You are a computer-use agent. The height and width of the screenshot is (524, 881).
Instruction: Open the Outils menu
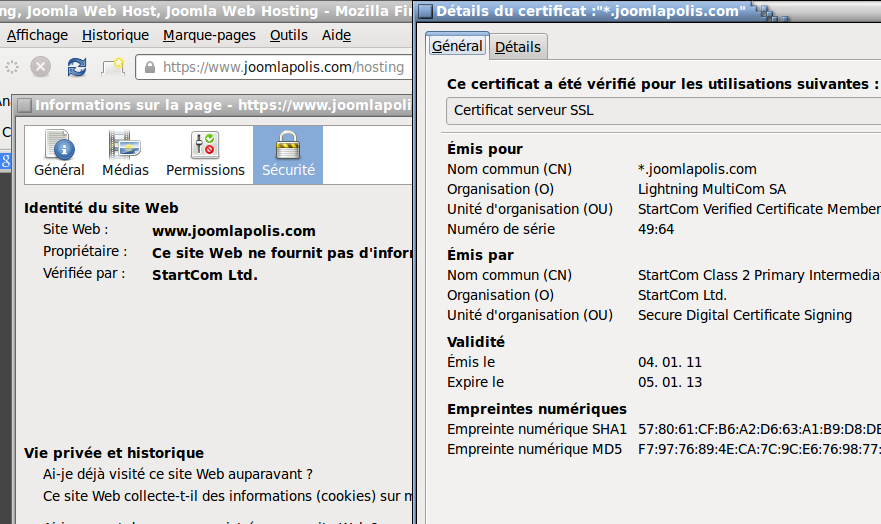click(289, 35)
